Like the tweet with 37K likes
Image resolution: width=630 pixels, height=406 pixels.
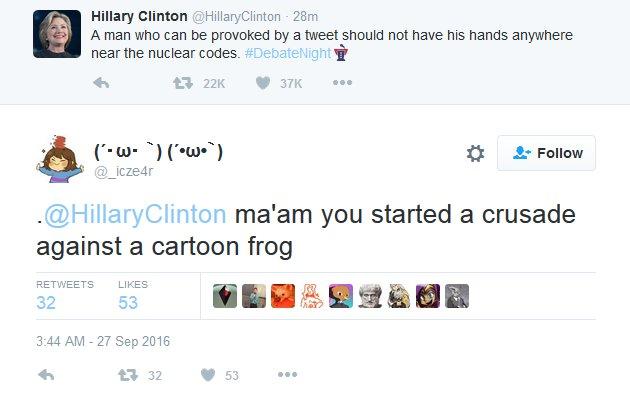point(263,83)
